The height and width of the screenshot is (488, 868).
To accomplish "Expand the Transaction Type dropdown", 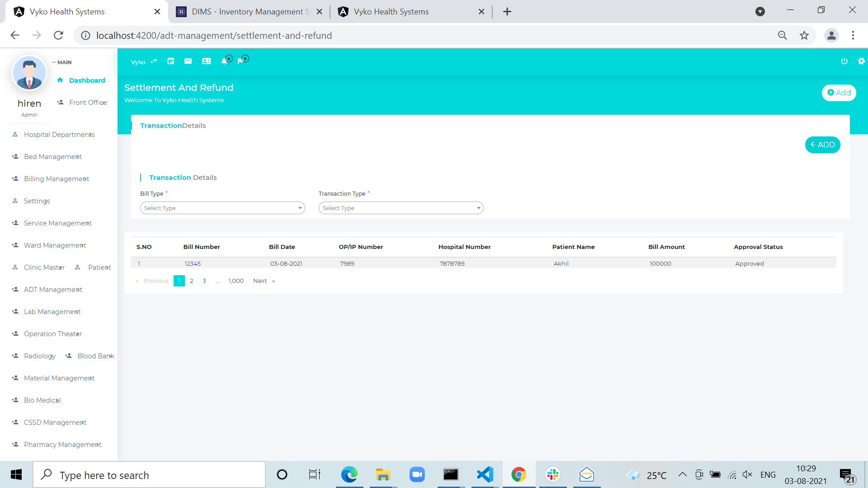I will pos(401,208).
